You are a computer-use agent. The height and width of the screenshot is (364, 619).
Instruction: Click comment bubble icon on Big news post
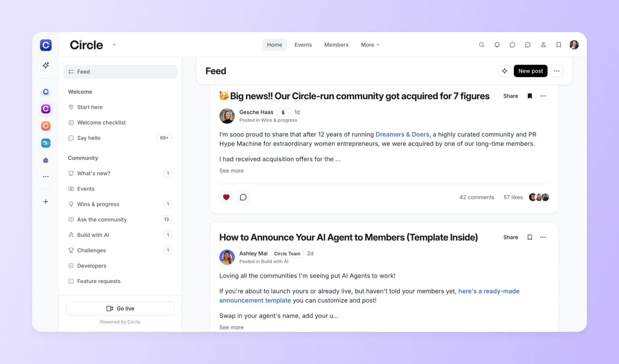pyautogui.click(x=243, y=197)
